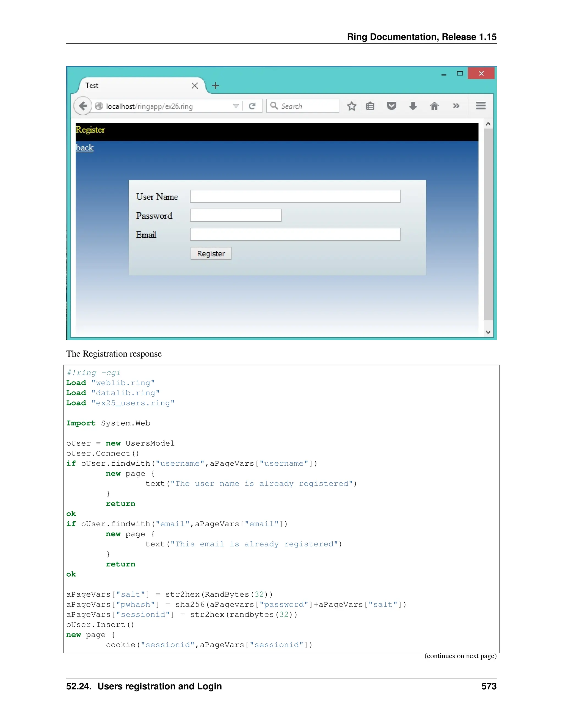
Task: Click the Pocket save icon
Action: (391, 106)
